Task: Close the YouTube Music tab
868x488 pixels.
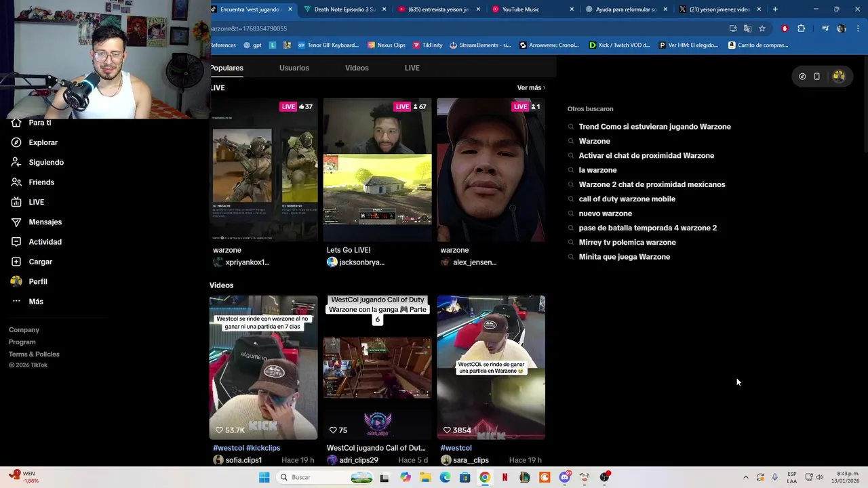Action: 572,9
